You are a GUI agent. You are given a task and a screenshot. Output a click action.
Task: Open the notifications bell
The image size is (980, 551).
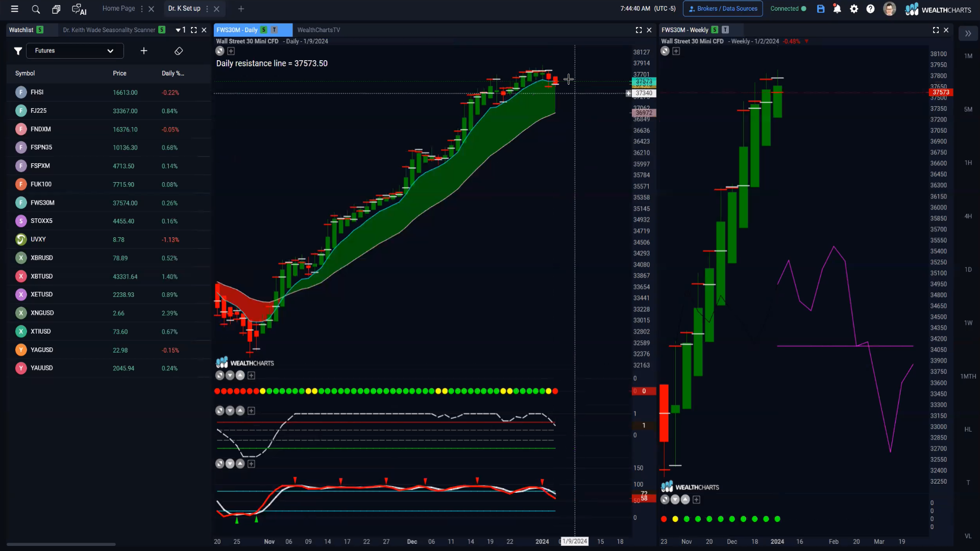[x=837, y=9]
